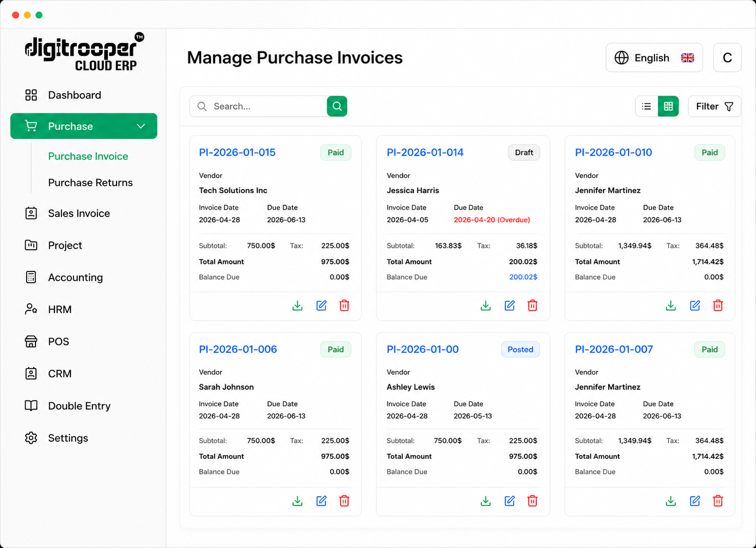Focus the Search input field
Image resolution: width=756 pixels, height=548 pixels.
(258, 106)
